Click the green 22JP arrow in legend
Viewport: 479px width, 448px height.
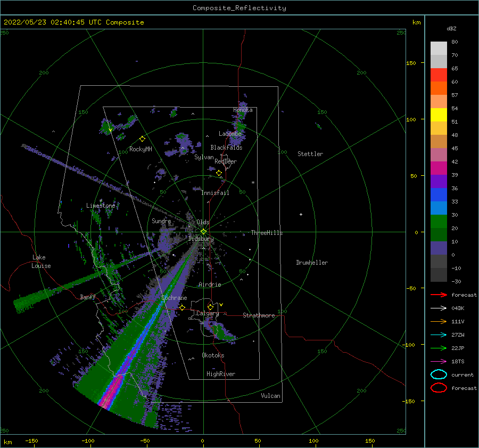(439, 348)
